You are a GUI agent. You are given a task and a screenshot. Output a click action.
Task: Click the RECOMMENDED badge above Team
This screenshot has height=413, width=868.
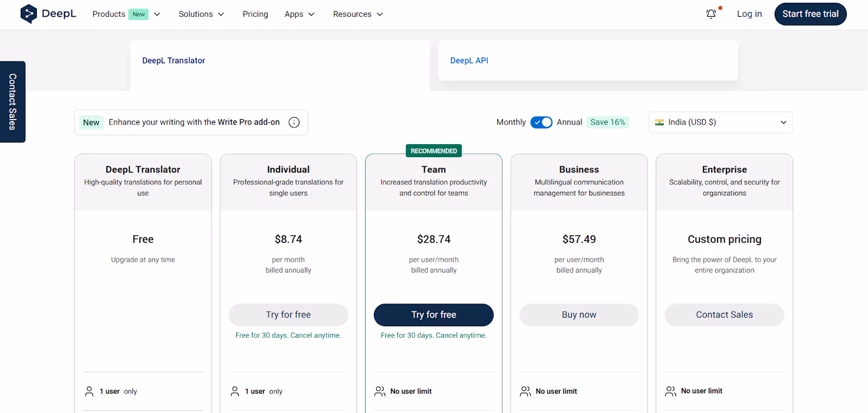point(434,151)
